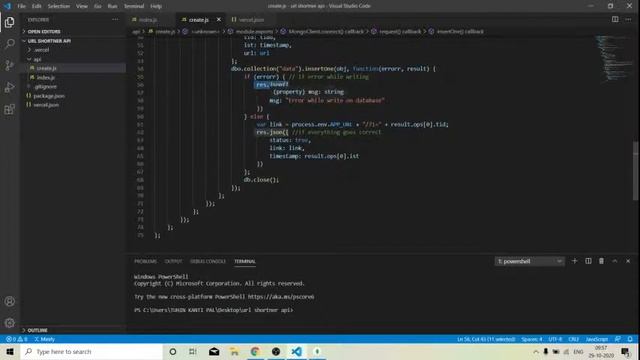Kill the terminal with trash icon
Screen dimensions: 640x360
601,261
